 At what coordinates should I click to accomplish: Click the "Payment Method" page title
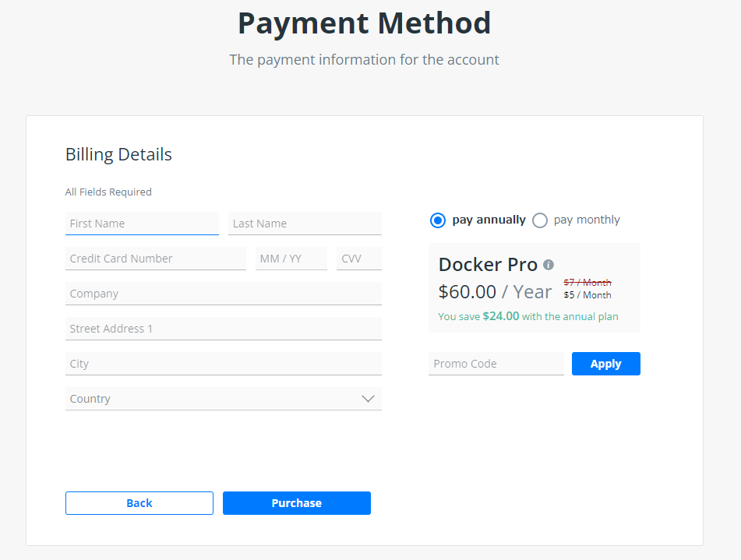[365, 23]
